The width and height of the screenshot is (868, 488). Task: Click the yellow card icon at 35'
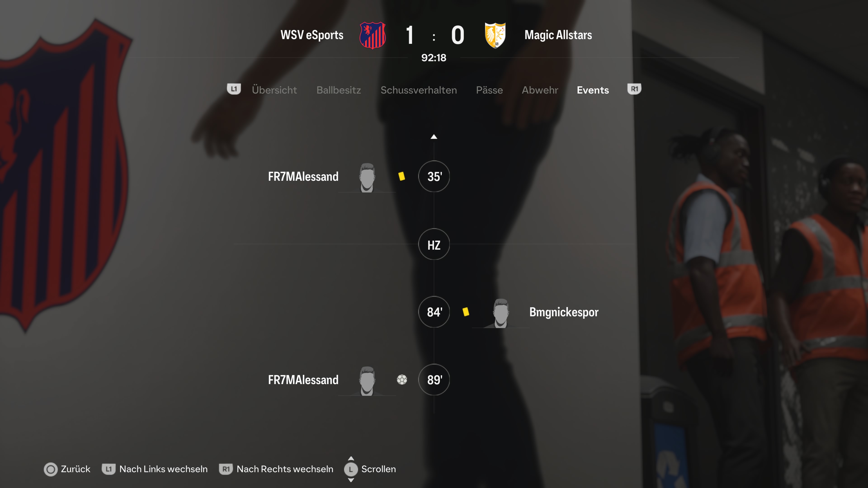401,176
